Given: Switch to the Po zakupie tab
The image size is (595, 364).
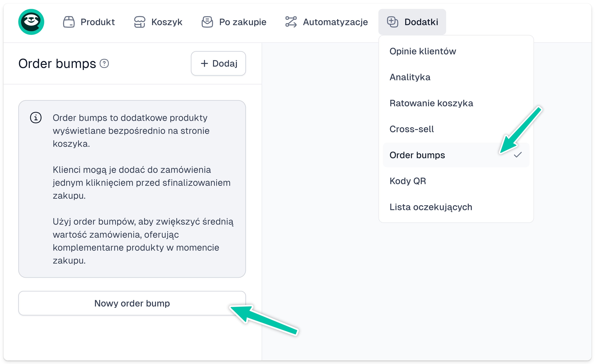Looking at the screenshot, I should [x=242, y=22].
